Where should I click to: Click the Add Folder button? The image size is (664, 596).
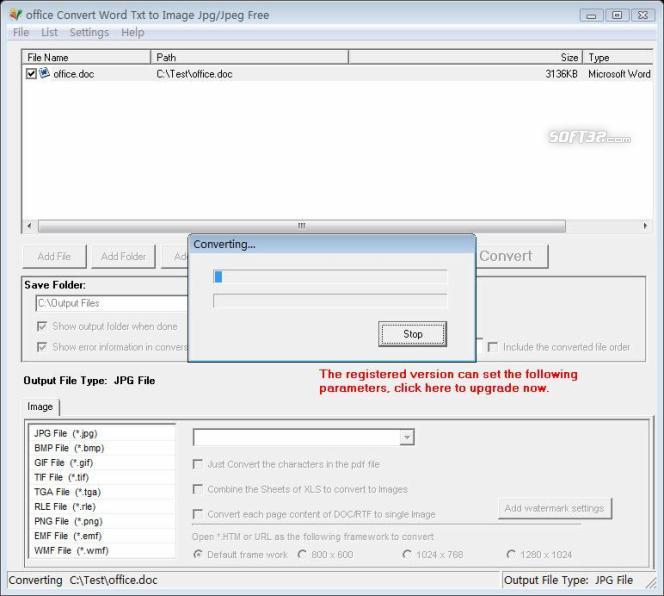(x=123, y=256)
